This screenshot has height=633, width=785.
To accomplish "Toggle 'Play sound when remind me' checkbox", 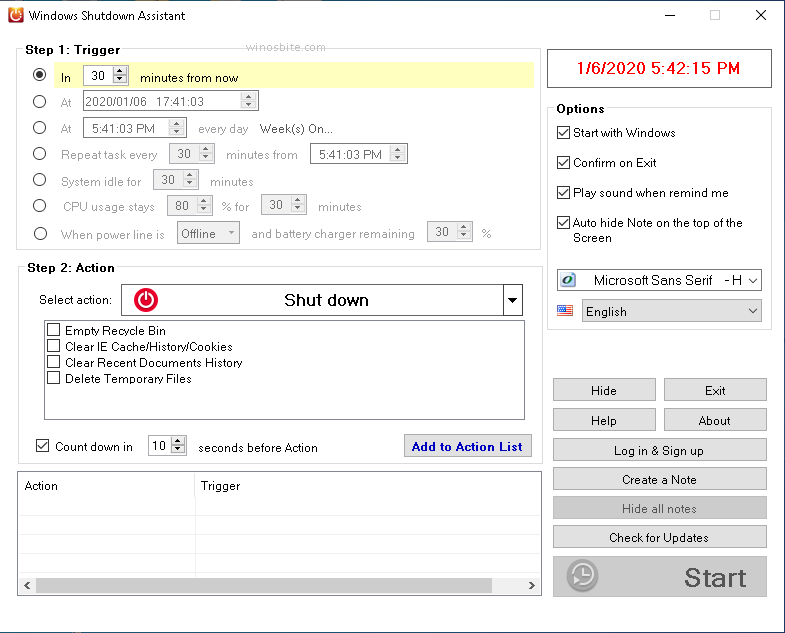I will [563, 193].
